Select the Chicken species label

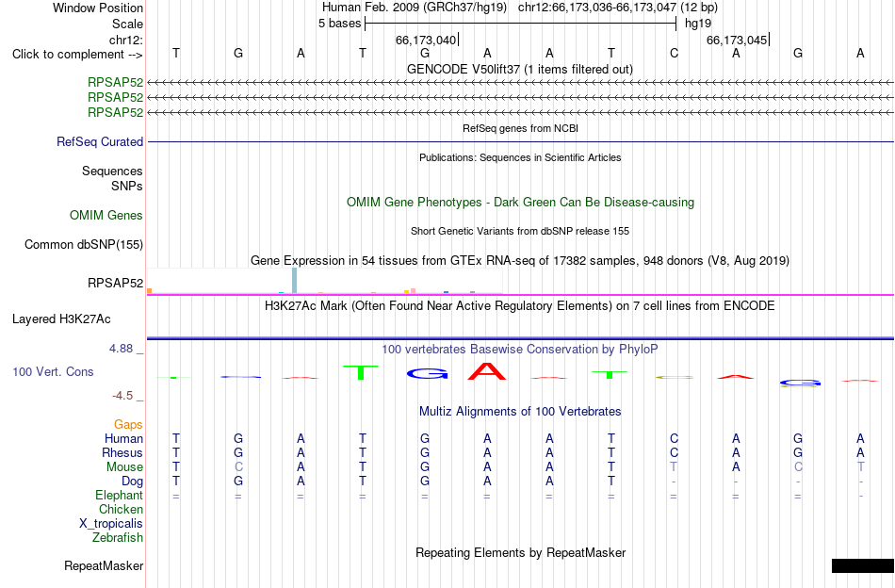coord(121,509)
